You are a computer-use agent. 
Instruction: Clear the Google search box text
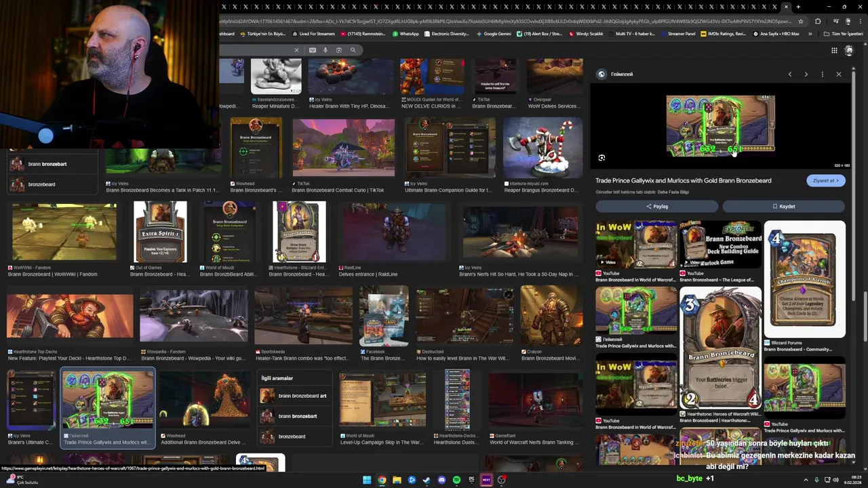[296, 50]
